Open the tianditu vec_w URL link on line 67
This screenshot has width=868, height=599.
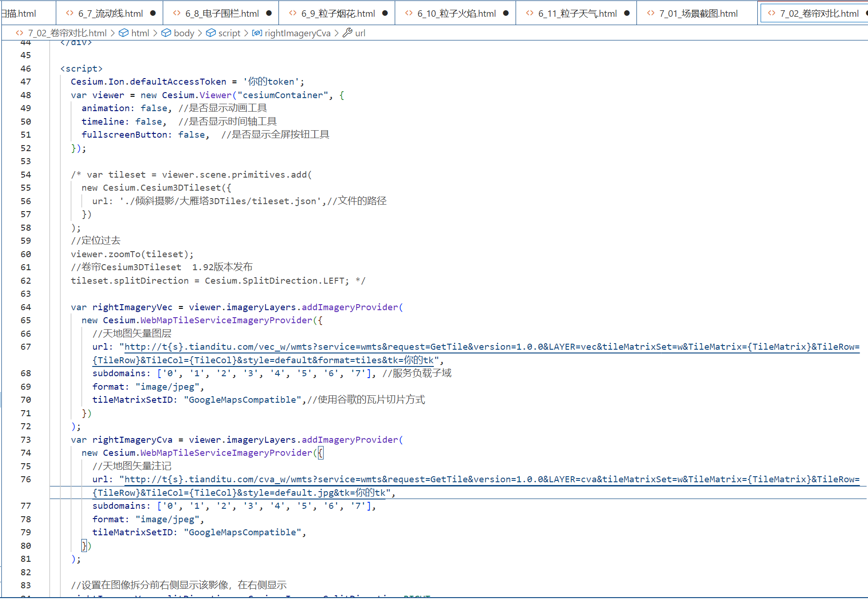coord(492,347)
